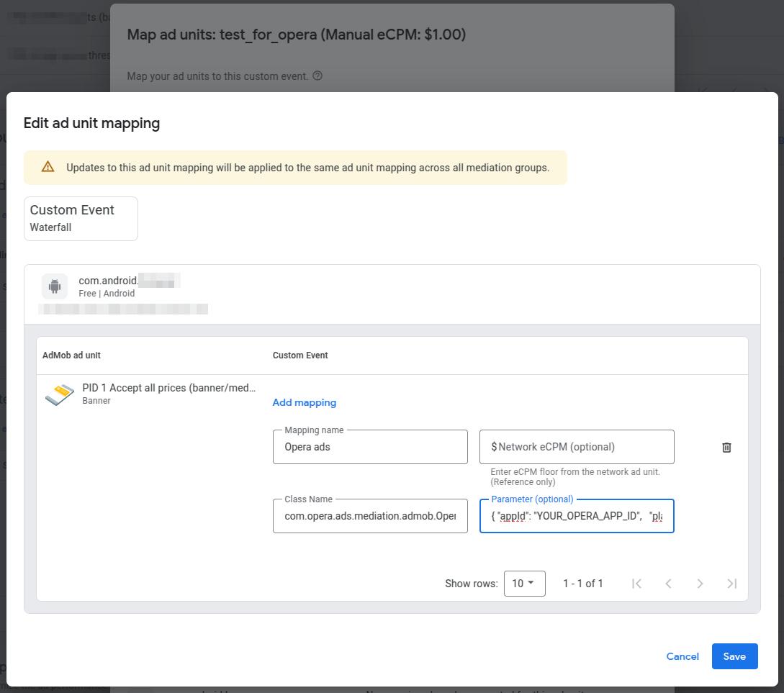The height and width of the screenshot is (693, 784).
Task: Select the Class Name text field
Action: (370, 516)
